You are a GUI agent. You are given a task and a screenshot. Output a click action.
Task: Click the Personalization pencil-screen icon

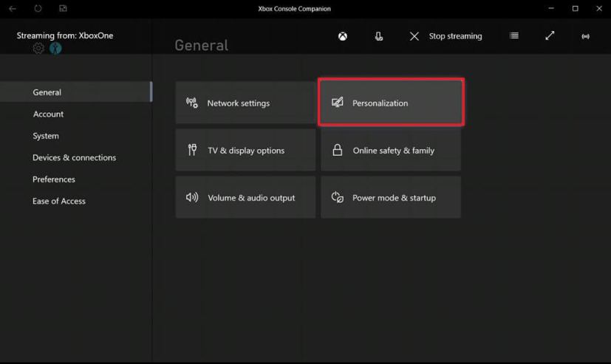(338, 103)
